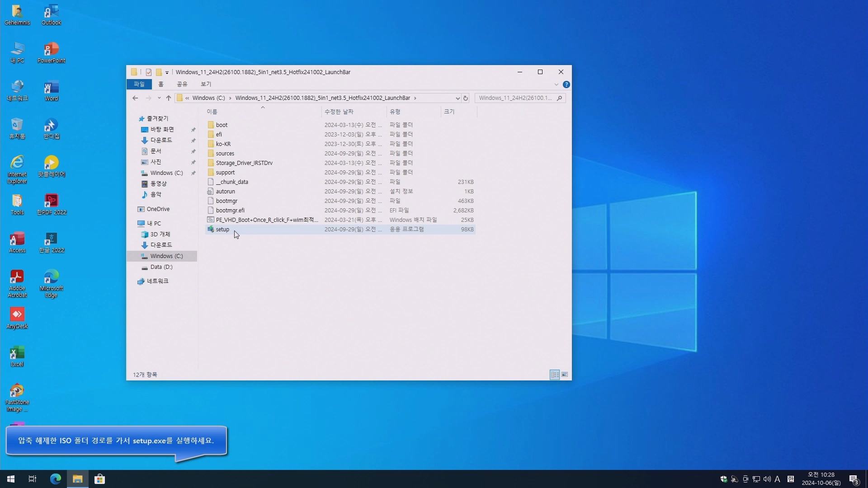
Task: Sort by 수정한 날짜 column header
Action: click(x=339, y=112)
